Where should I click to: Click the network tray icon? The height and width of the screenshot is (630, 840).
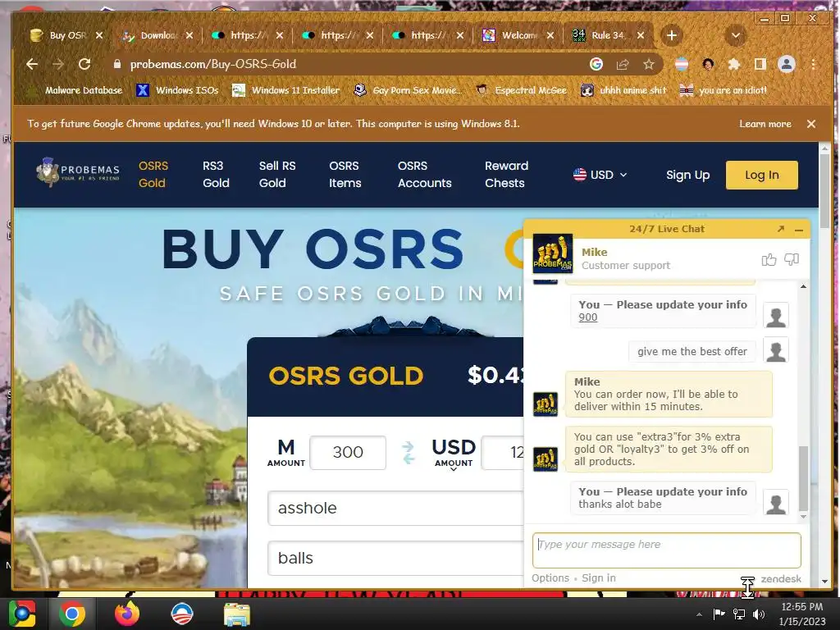(739, 614)
